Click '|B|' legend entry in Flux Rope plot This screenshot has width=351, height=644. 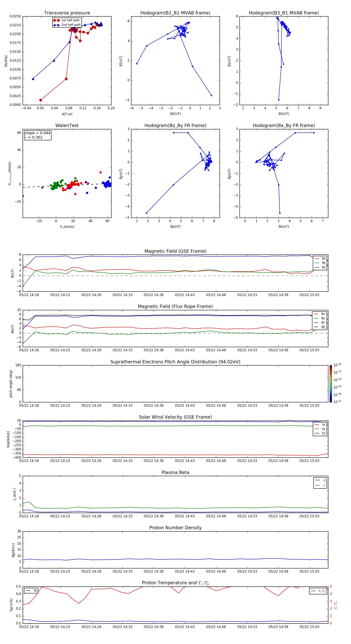320,327
